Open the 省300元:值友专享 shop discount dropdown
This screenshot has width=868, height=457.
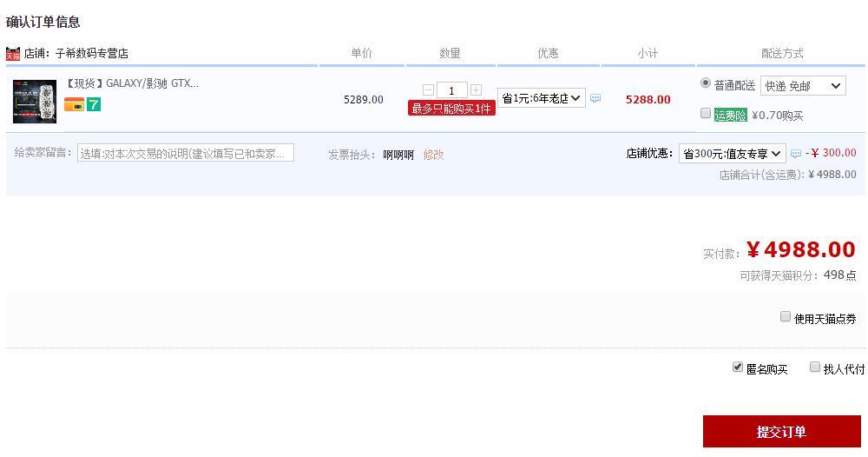pos(732,154)
